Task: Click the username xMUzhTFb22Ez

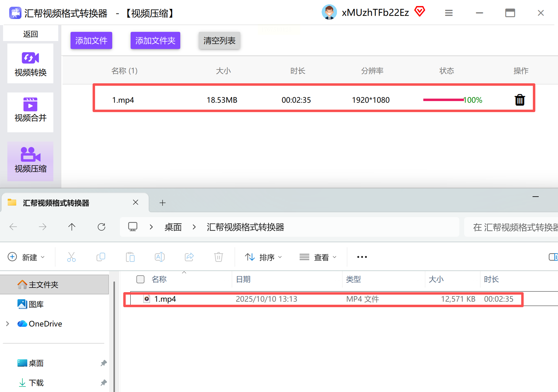Action: tap(375, 13)
